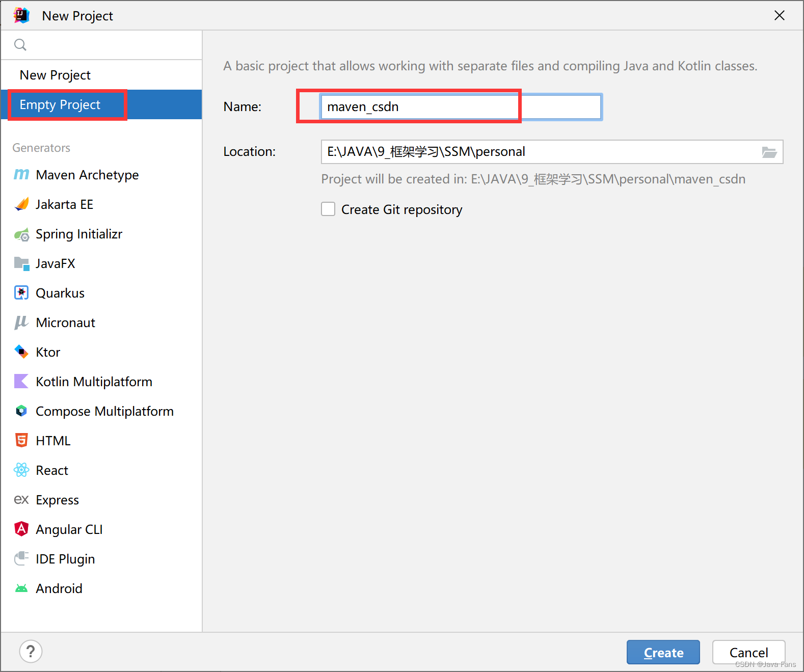Click the Android robot icon

click(21, 588)
